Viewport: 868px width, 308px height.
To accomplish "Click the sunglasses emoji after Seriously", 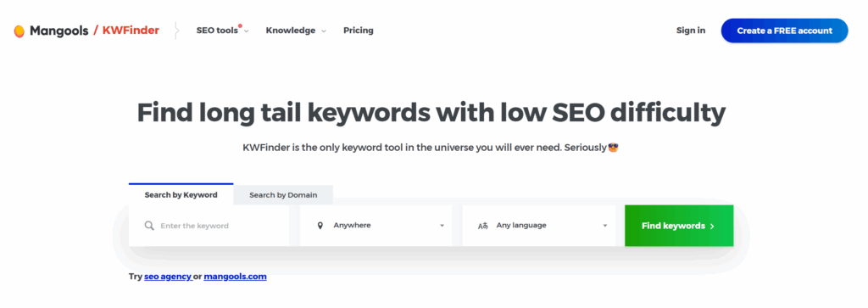I will point(613,148).
